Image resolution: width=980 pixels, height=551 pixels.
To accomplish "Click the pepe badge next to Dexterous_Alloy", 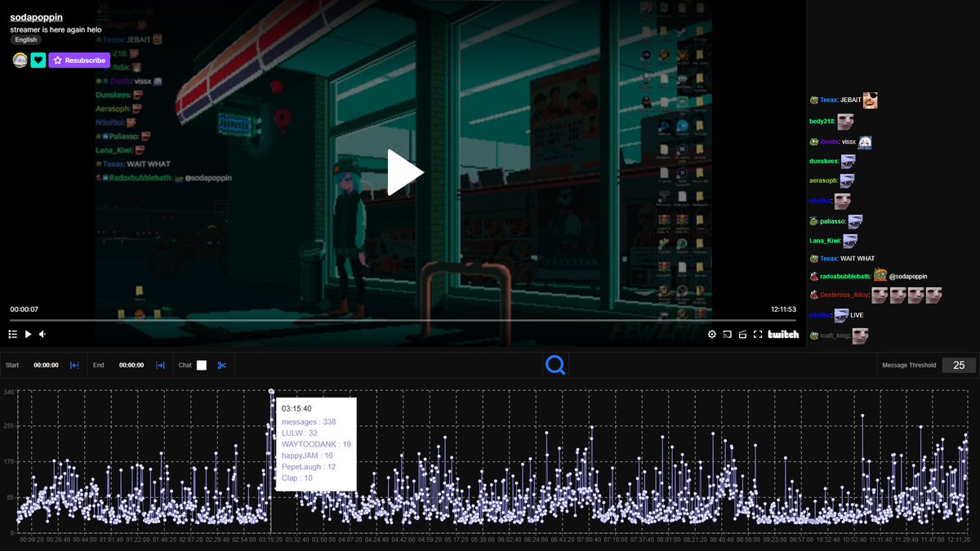I will pyautogui.click(x=814, y=295).
